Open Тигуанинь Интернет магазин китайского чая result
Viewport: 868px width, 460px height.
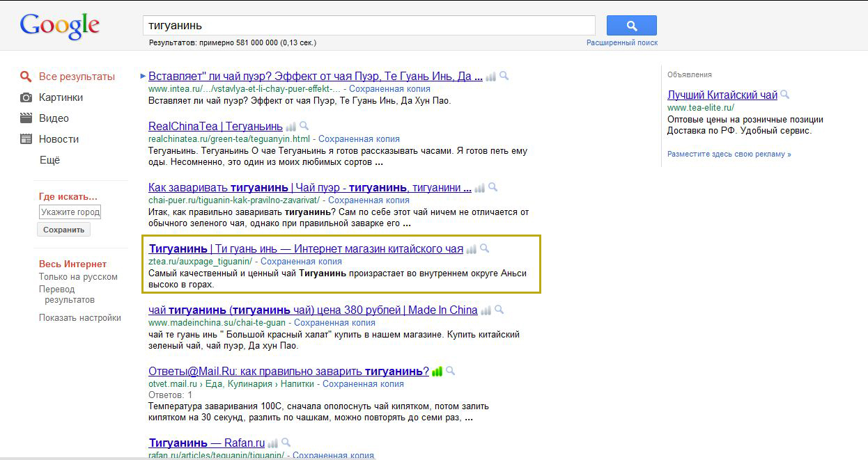pos(306,249)
